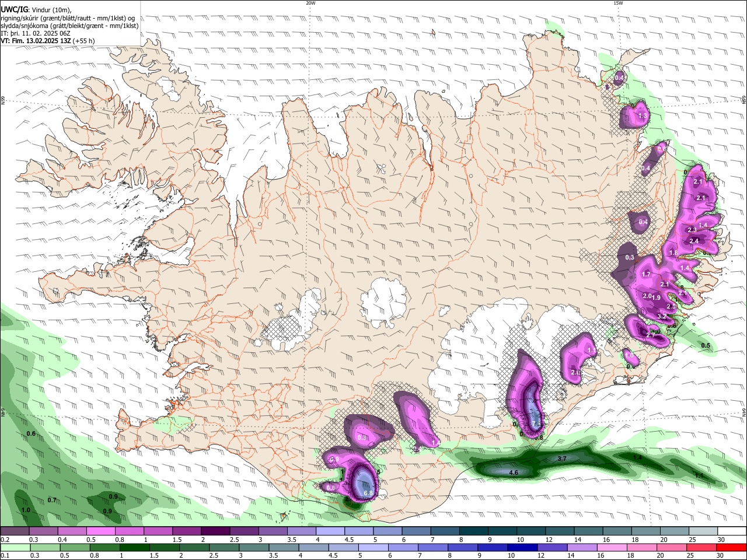This screenshot has width=747, height=560.
Task: Click the dark teal 8–9 swatch in upper legend
Action: 473,531
